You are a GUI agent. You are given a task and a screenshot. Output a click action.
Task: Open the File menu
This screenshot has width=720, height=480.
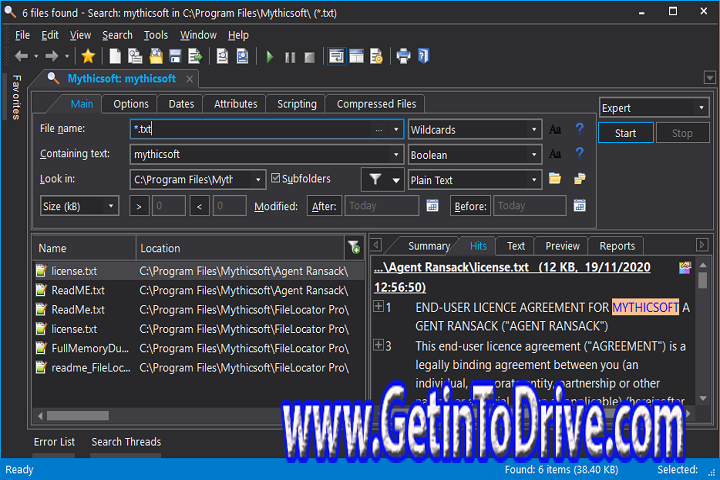coord(22,35)
